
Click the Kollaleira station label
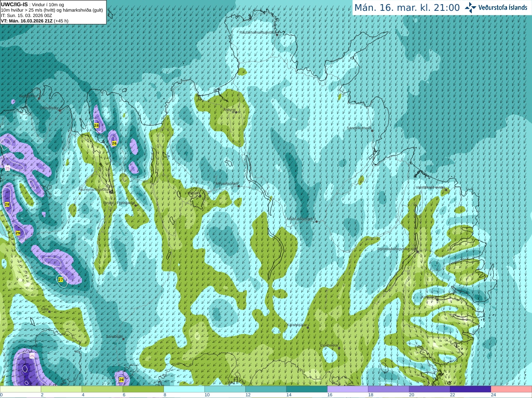click(x=429, y=297)
